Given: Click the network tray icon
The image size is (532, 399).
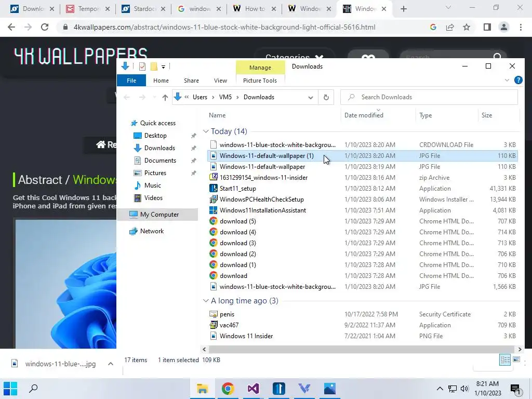Looking at the screenshot, I should tap(453, 389).
